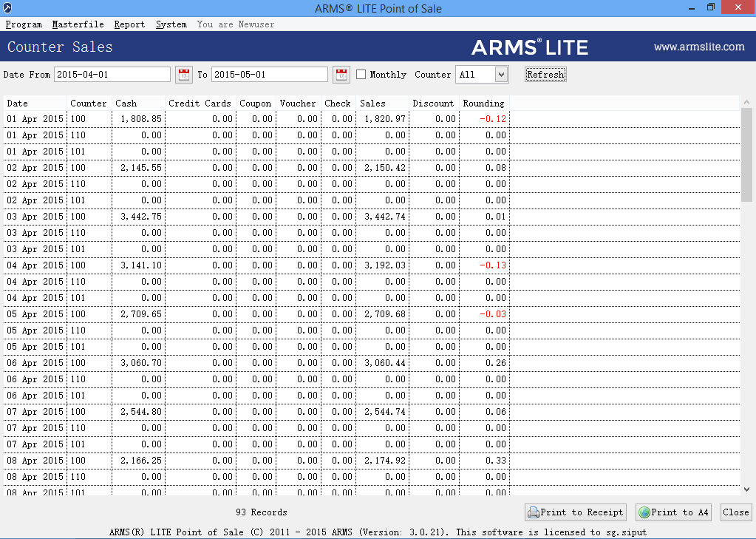Select the cash cell 2,145.55
The image size is (756, 539).
tap(141, 168)
